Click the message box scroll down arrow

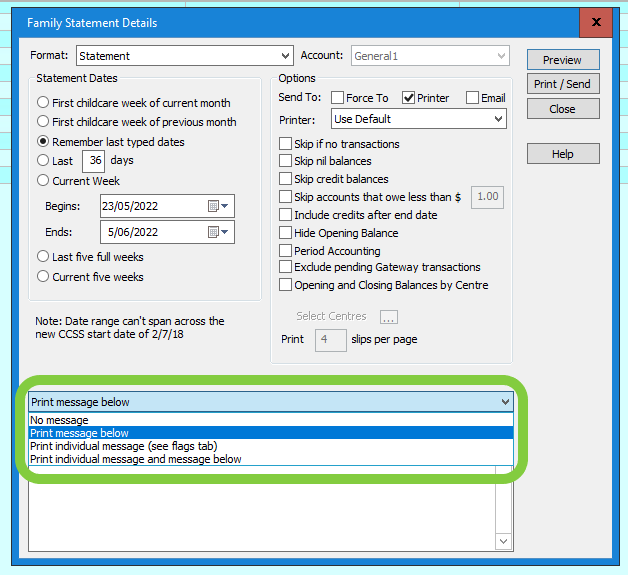(x=504, y=541)
